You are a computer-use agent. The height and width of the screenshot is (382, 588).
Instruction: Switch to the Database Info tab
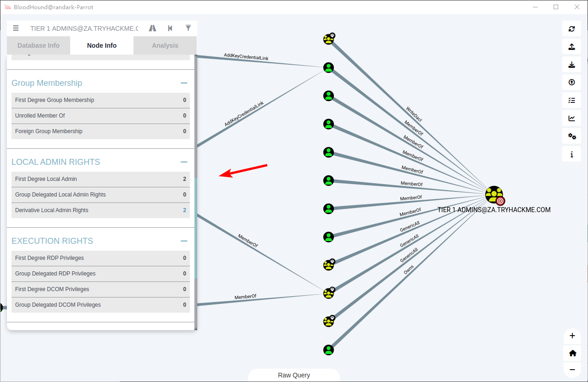(39, 45)
